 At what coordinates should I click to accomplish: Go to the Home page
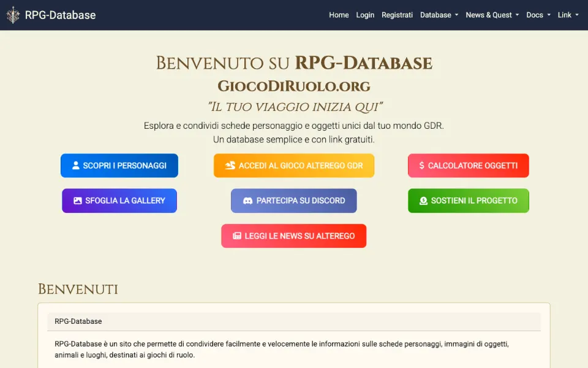339,15
